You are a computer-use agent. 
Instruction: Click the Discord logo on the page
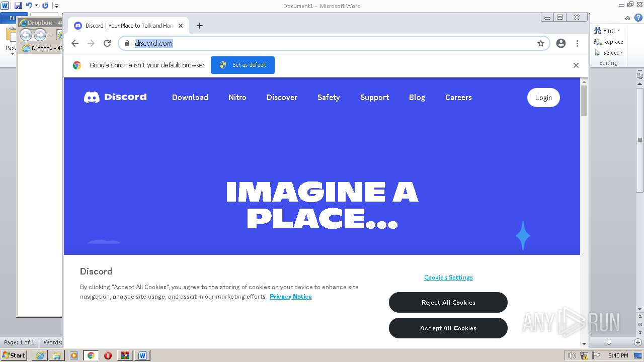coord(115,97)
